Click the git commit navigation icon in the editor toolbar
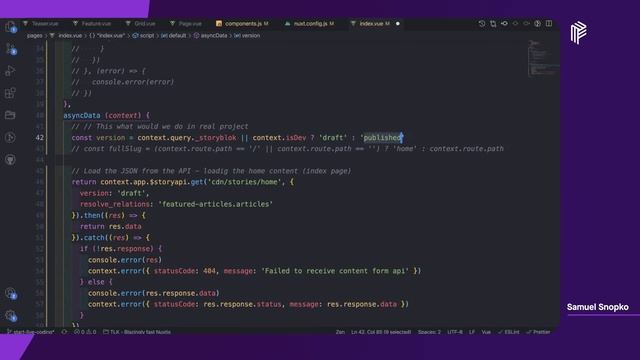This screenshot has height=360, width=640. tap(504, 24)
